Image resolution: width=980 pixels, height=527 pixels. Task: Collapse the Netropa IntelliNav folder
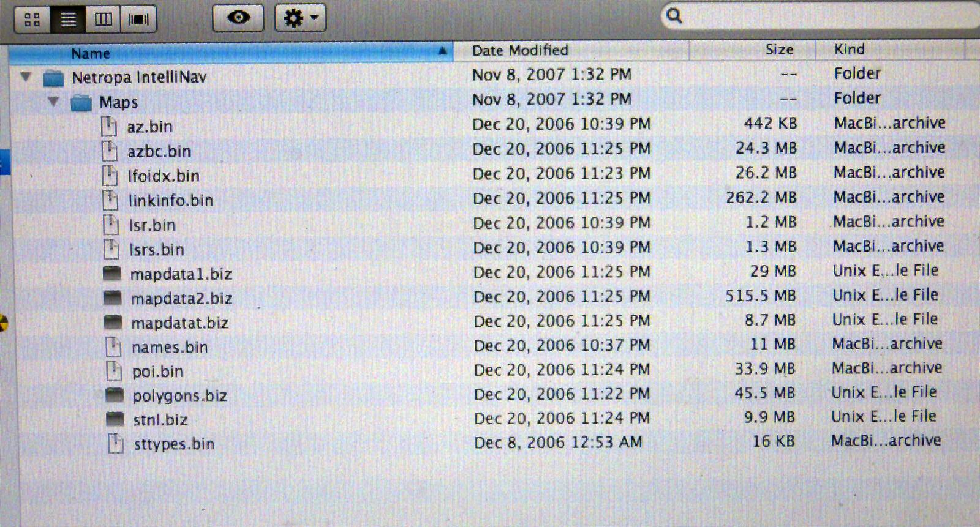tap(26, 77)
